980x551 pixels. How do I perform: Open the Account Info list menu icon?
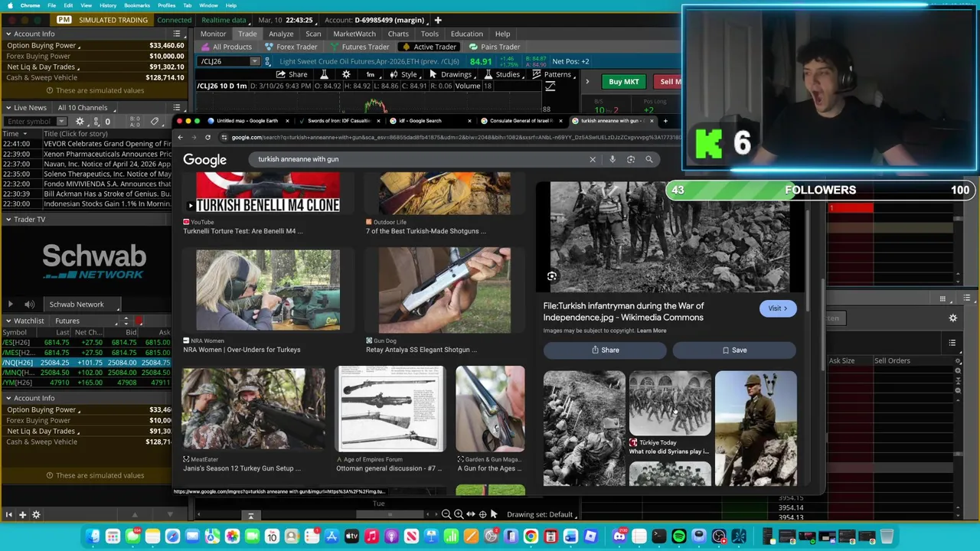pos(176,34)
